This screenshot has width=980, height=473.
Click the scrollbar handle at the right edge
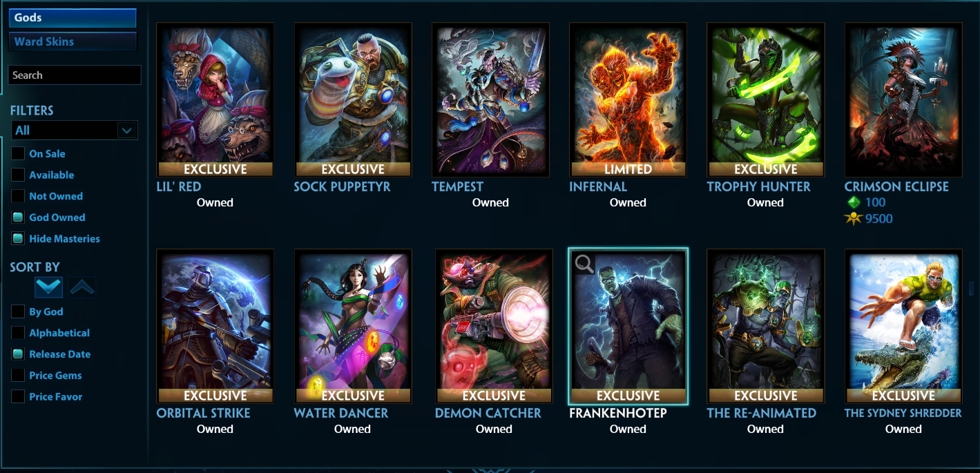click(x=972, y=289)
